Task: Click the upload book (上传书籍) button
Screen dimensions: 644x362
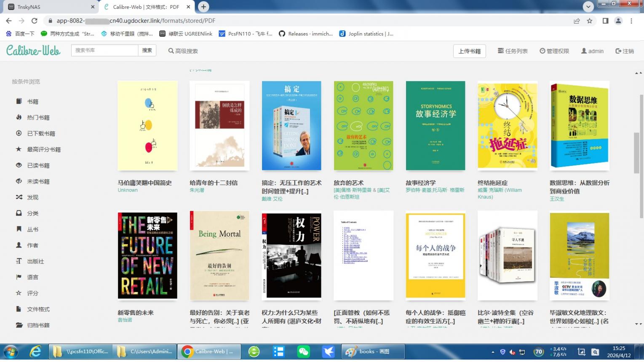Action: click(469, 51)
